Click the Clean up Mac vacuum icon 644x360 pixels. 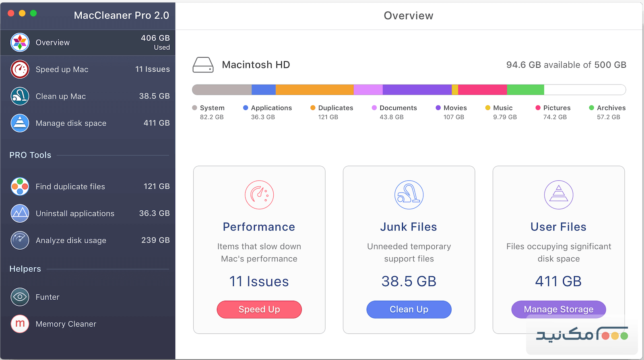click(20, 96)
